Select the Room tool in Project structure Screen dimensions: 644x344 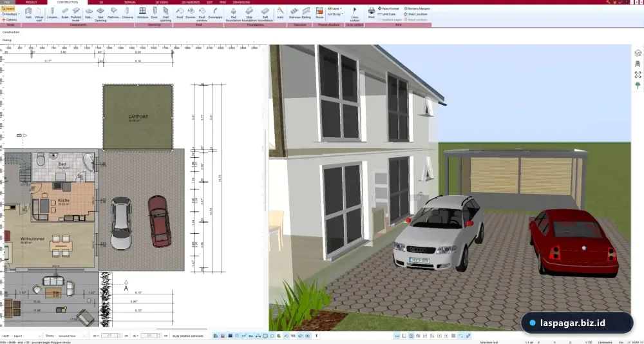pos(319,13)
